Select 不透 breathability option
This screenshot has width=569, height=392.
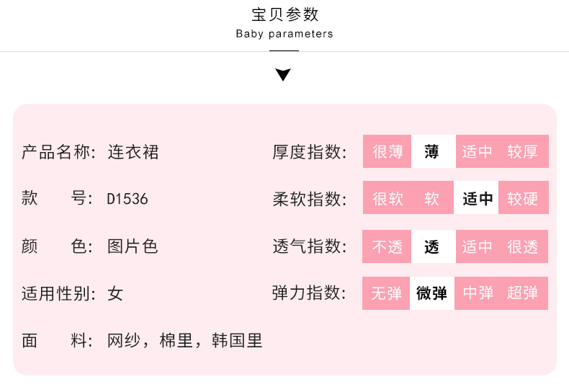387,247
